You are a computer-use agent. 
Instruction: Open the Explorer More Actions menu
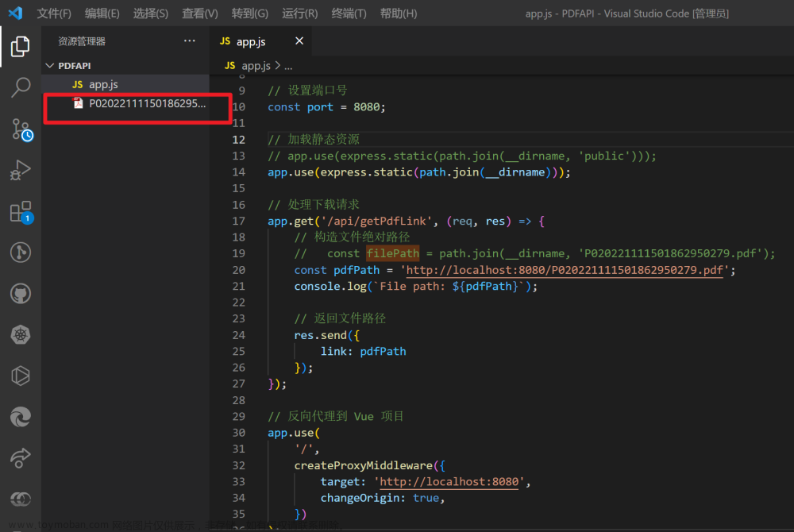pos(189,40)
